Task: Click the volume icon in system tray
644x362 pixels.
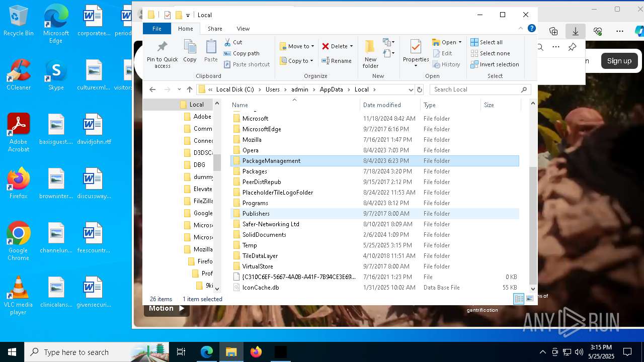Action: (579, 352)
